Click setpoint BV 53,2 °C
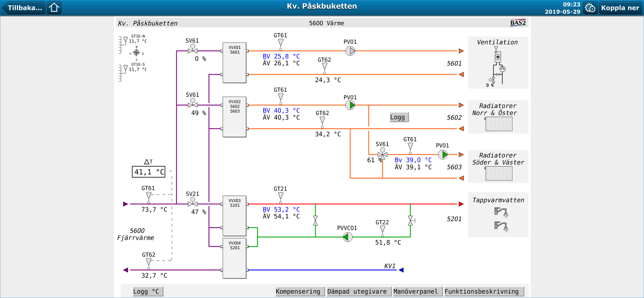This screenshot has width=644, height=298. [281, 209]
